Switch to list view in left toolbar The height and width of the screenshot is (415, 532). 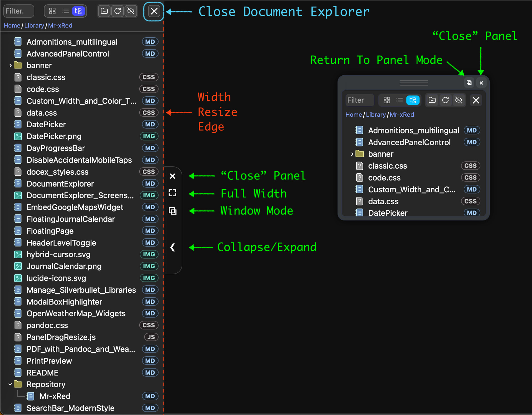(65, 11)
